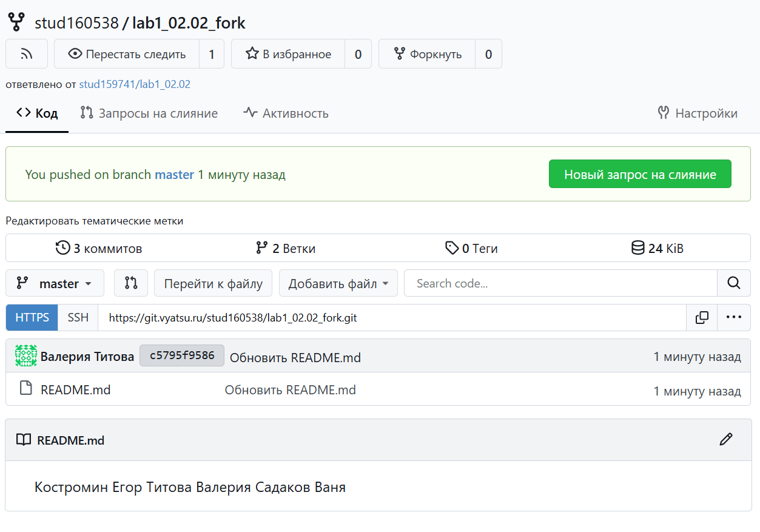Click the search code magnifier button
Image resolution: width=760 pixels, height=532 pixels.
(733, 283)
